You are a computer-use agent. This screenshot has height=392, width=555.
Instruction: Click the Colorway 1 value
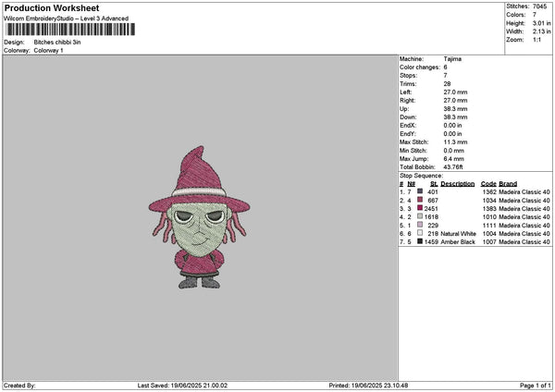(49, 50)
